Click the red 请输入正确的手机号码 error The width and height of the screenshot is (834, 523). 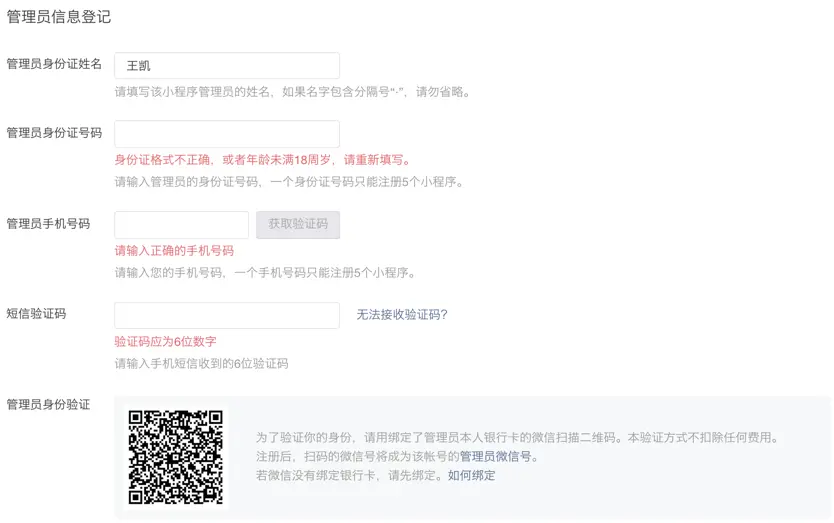click(174, 251)
